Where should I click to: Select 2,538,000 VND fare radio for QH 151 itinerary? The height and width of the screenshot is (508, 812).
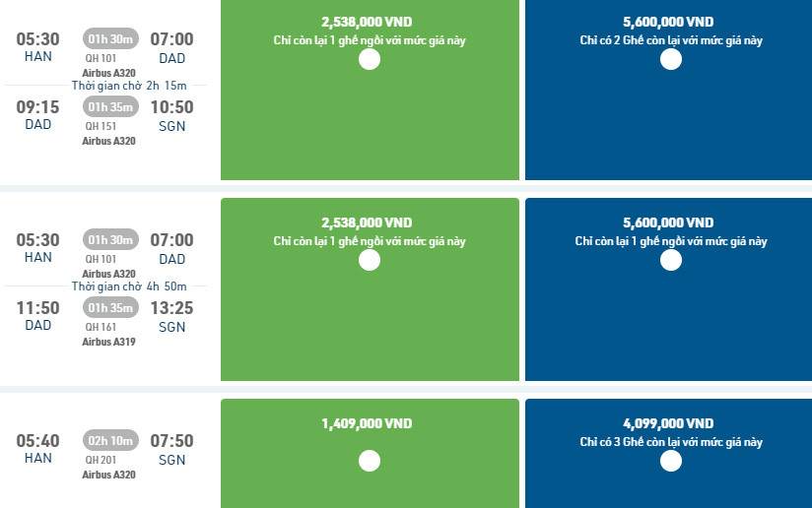pos(370,59)
